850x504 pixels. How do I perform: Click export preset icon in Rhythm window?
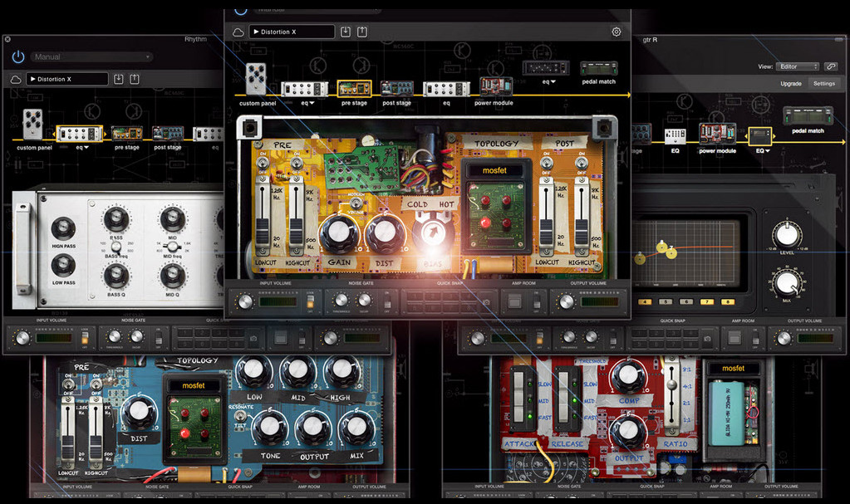(x=135, y=79)
